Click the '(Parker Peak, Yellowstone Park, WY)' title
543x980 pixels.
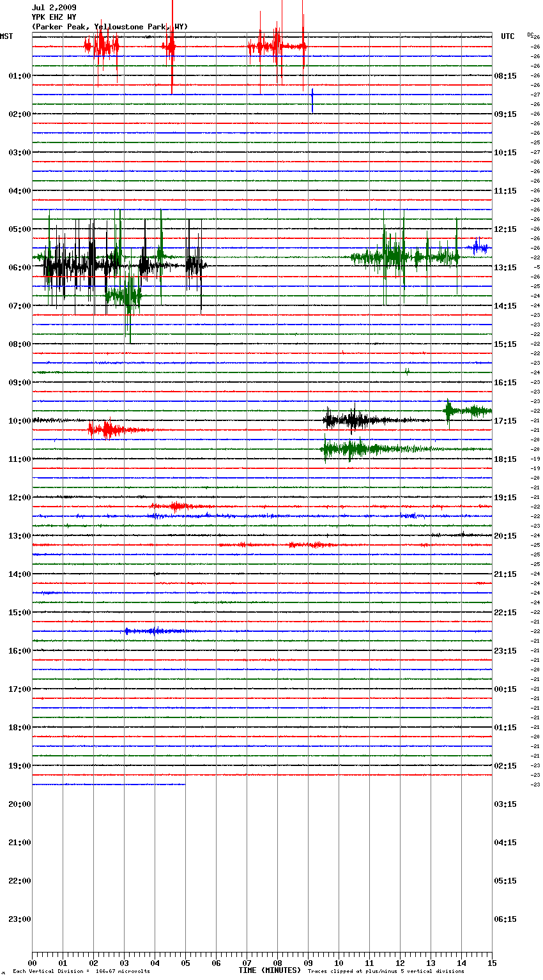[x=110, y=27]
